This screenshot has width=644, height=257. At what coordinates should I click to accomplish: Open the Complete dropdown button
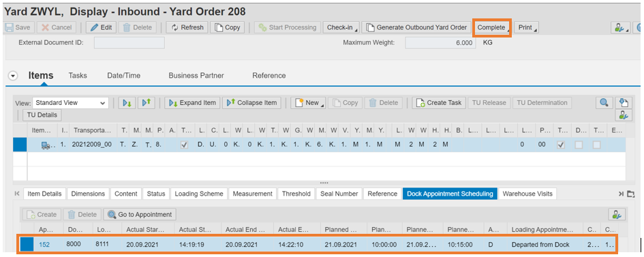[x=492, y=27]
